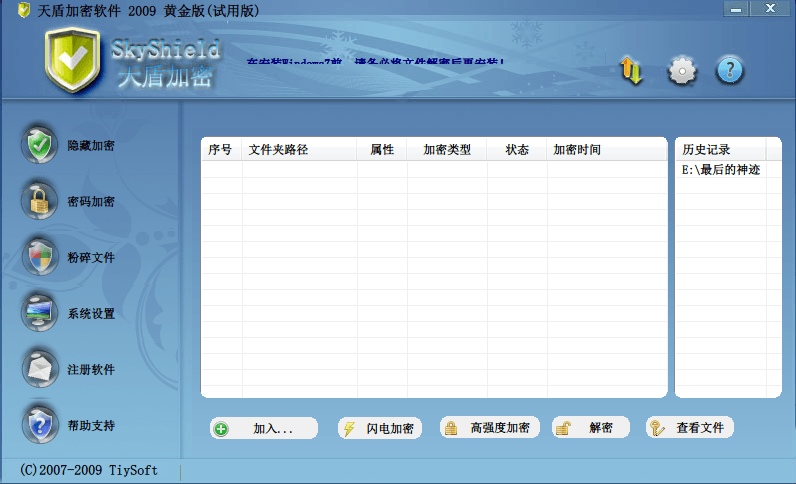
Task: Click the 加密类型 column header
Action: (447, 150)
